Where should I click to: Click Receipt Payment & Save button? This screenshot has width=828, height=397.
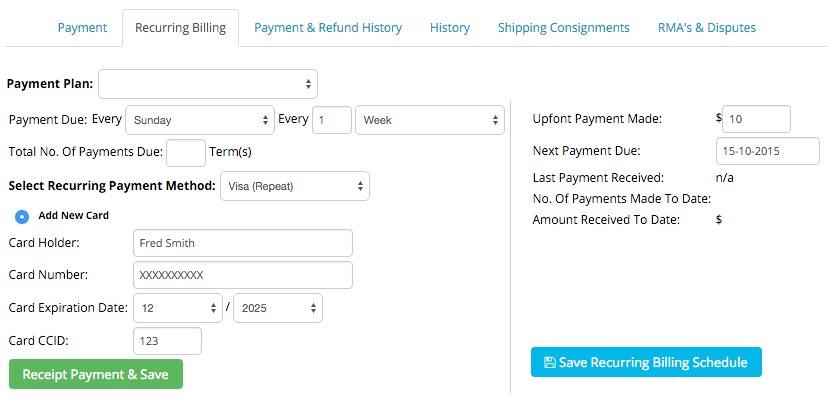[96, 374]
